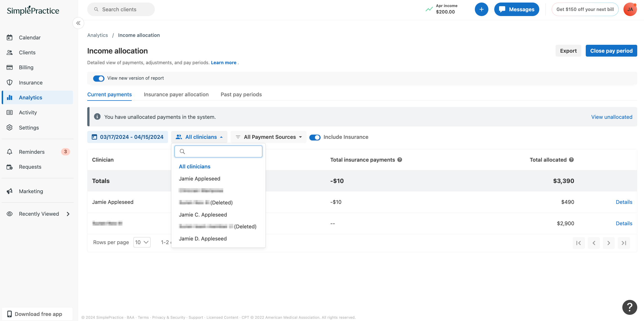Expand the Recently Viewed chevron

point(68,214)
